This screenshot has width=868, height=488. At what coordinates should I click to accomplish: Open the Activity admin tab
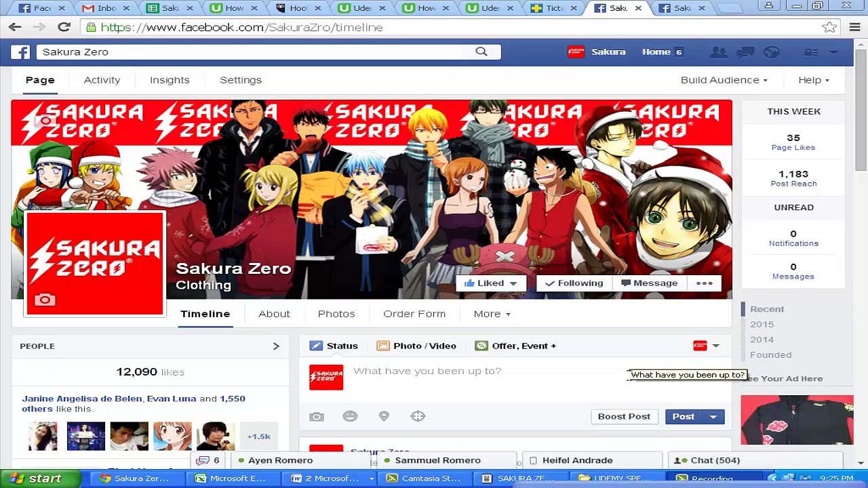coord(102,80)
